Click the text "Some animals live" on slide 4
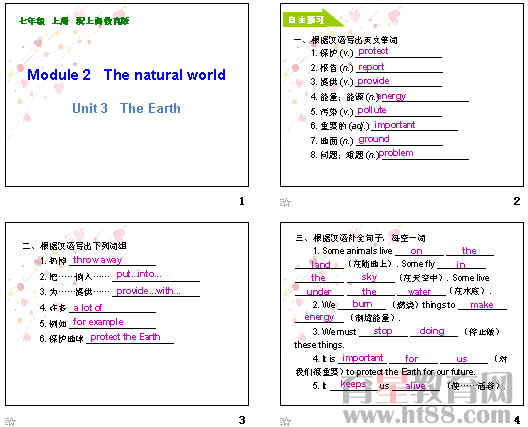This screenshot has width=528, height=427. pyautogui.click(x=357, y=251)
